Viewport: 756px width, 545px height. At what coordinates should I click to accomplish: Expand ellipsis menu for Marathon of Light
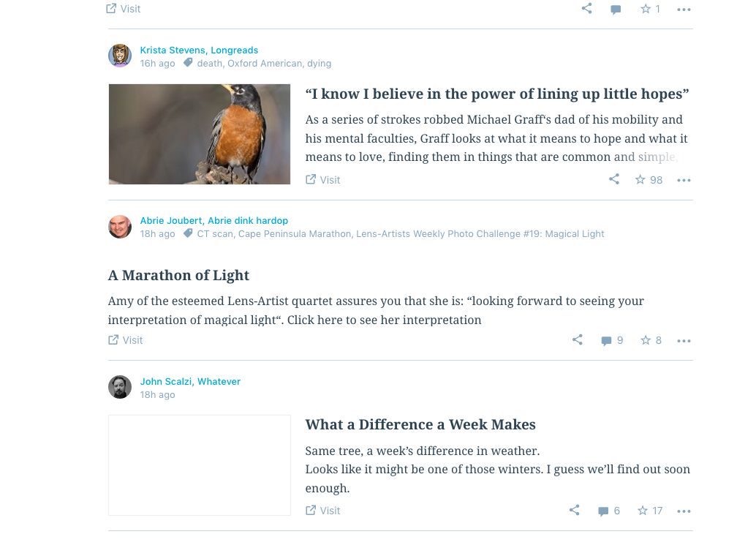(684, 340)
